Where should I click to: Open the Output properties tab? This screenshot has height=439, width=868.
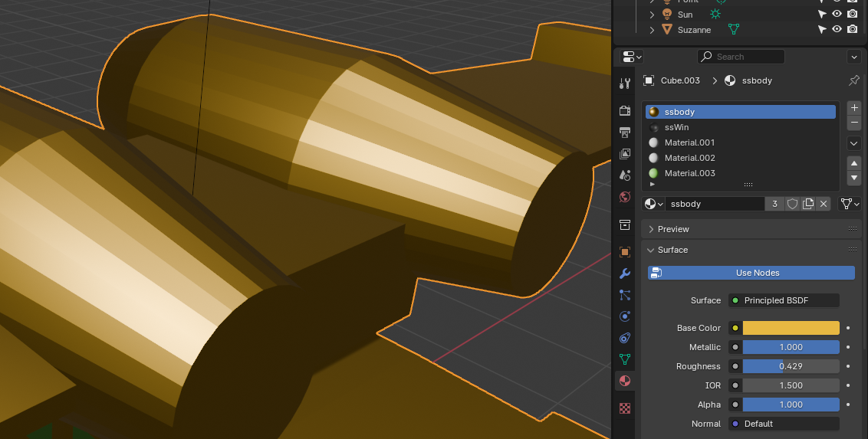(625, 132)
